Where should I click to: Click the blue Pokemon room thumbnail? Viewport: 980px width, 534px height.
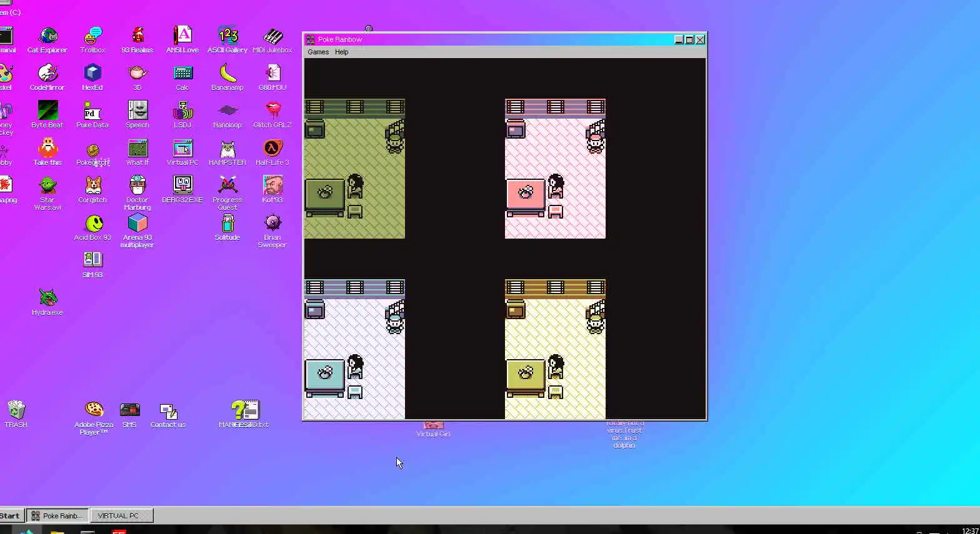pyautogui.click(x=354, y=349)
